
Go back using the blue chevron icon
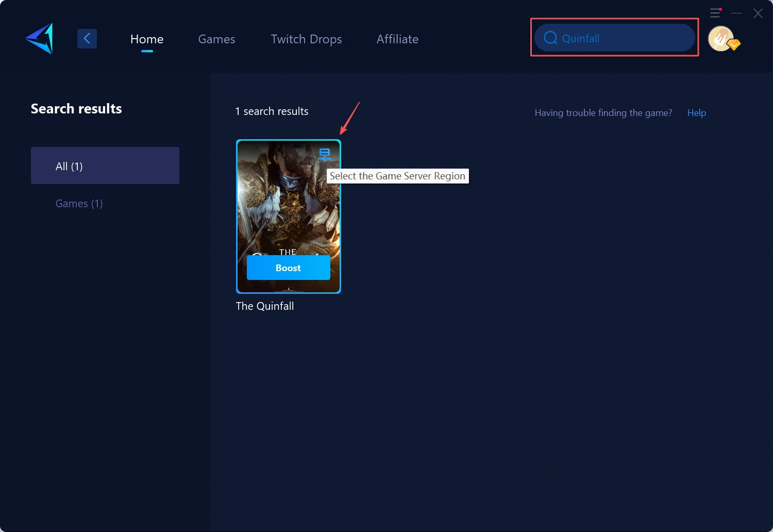click(x=87, y=38)
